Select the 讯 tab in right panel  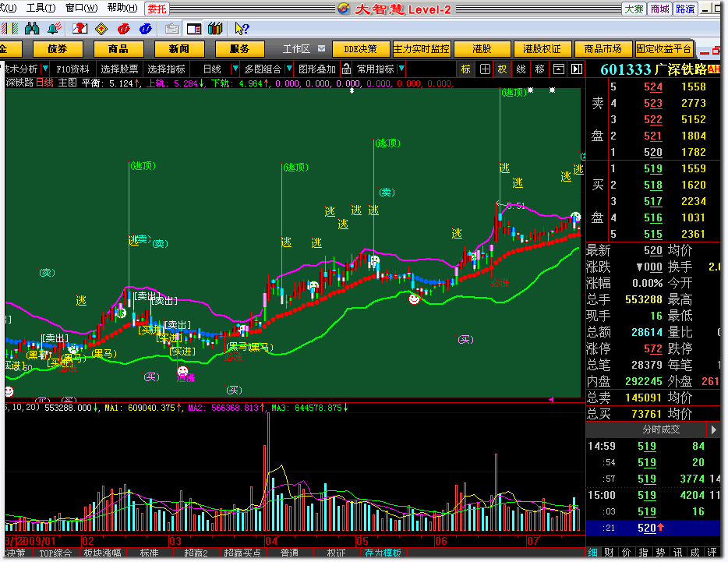[678, 553]
